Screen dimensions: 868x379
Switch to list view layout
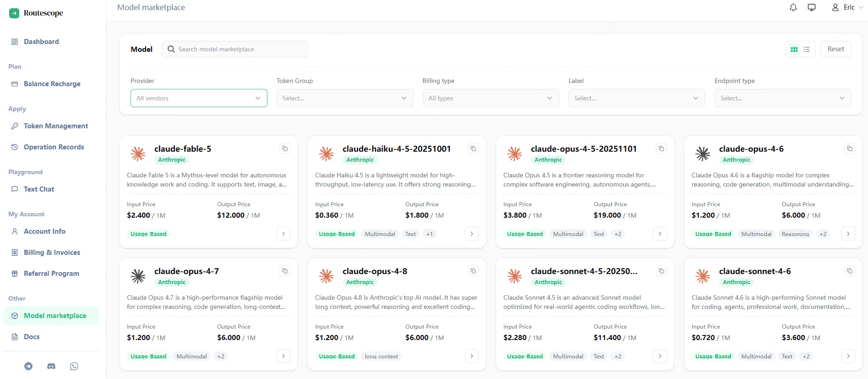[x=807, y=49]
